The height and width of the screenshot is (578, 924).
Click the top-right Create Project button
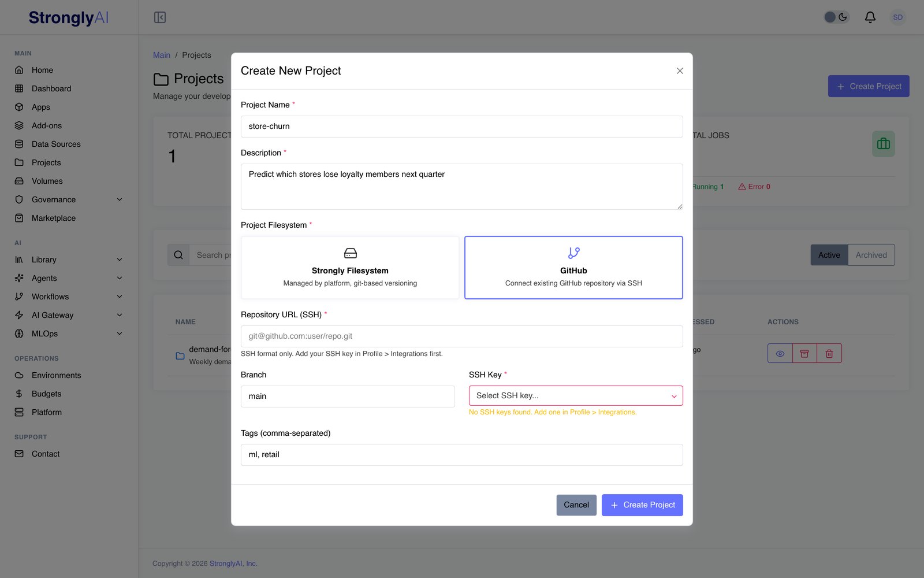(869, 86)
